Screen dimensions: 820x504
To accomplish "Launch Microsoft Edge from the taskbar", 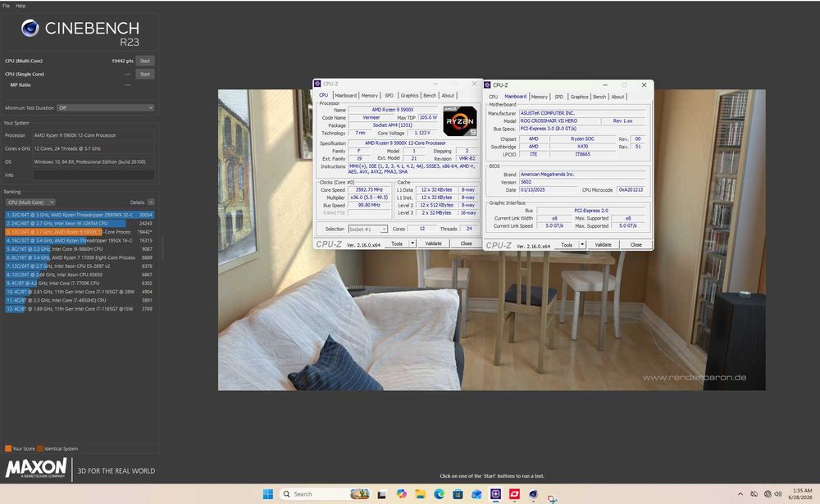I will tap(439, 494).
